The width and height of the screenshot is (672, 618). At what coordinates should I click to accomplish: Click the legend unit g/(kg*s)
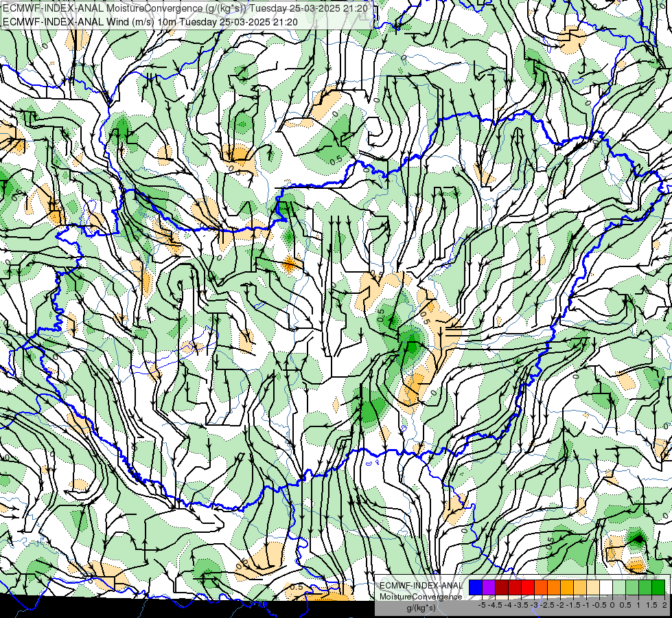pos(421,608)
